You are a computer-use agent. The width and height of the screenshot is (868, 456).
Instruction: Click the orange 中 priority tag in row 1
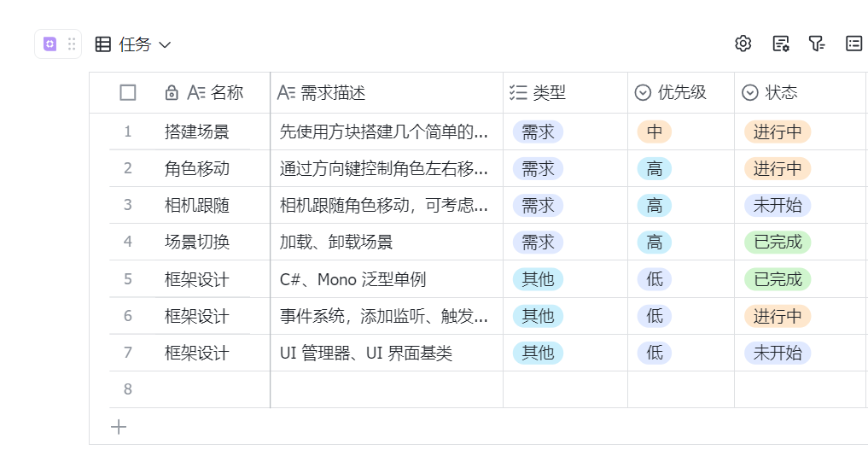point(654,132)
